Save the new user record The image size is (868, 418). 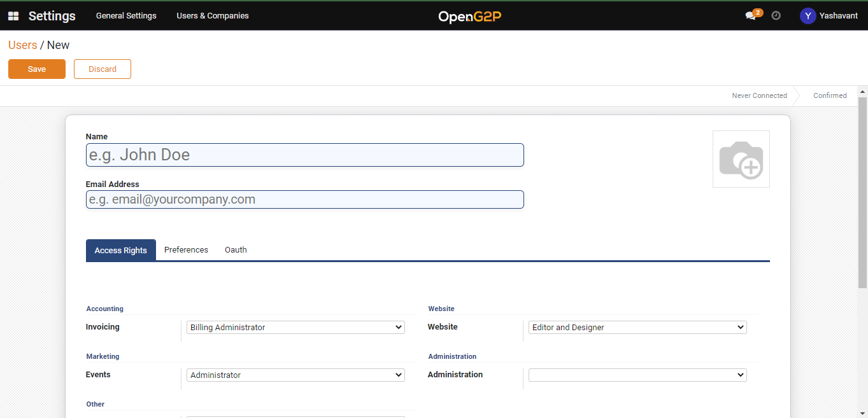37,69
